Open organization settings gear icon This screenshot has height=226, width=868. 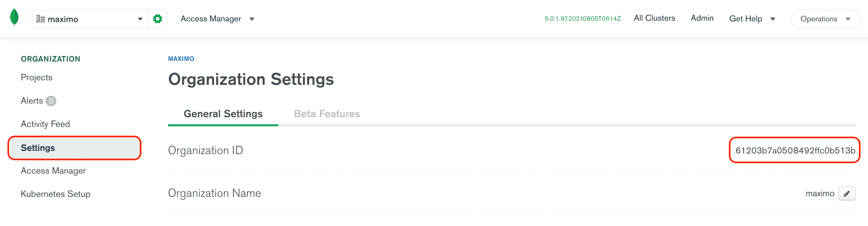pos(157,19)
